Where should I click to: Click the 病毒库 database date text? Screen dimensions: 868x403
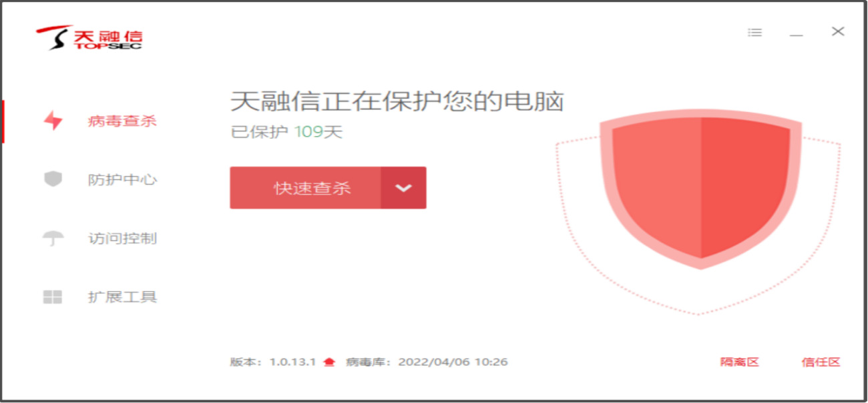pos(427,362)
